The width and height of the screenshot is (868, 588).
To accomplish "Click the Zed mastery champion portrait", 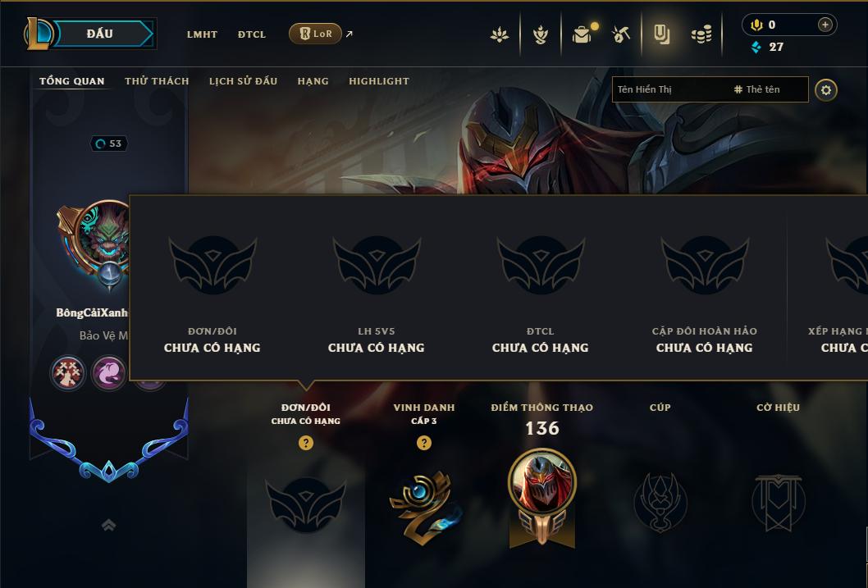I will [x=542, y=481].
